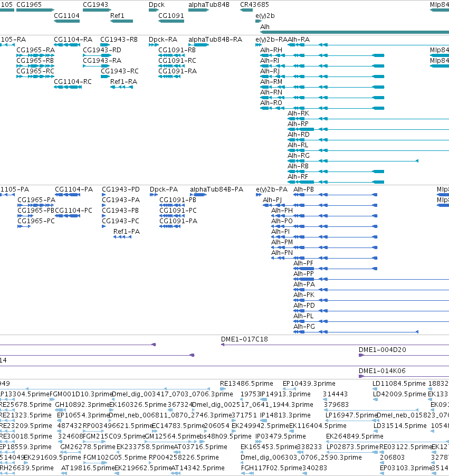Open transcript CG1943-RA
The image size is (449, 476).
[96, 66]
